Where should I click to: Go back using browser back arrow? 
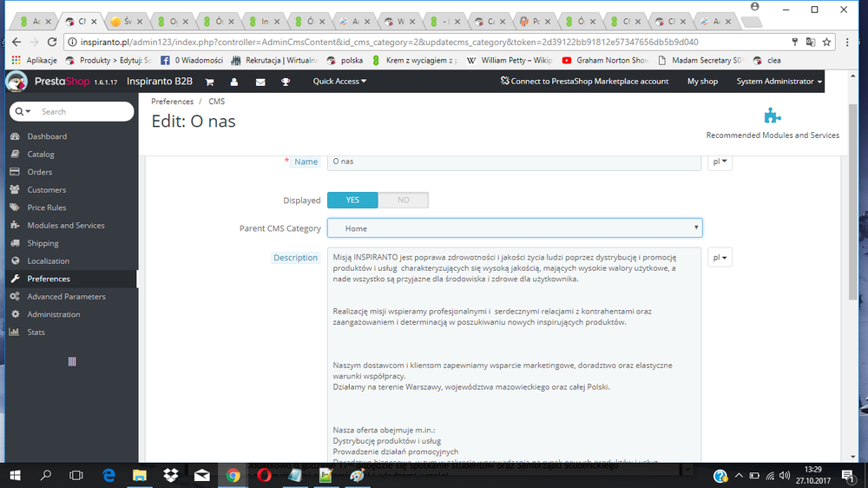coord(16,42)
